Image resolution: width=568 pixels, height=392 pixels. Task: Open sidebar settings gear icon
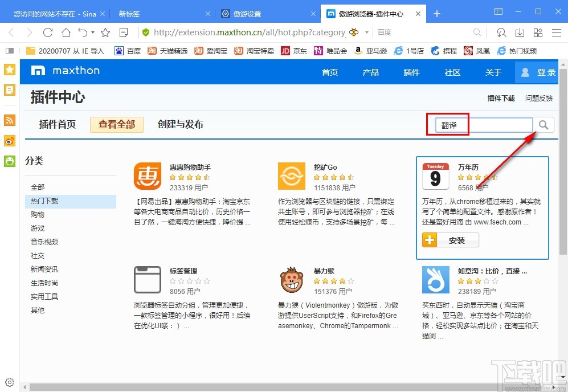coord(10,382)
